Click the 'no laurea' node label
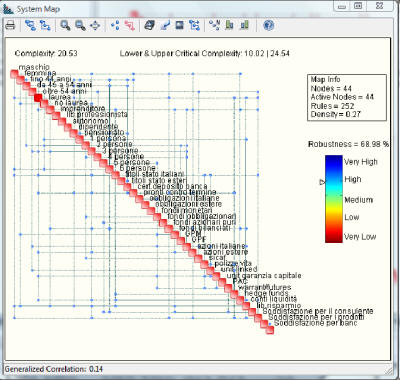The image size is (400, 380). click(71, 103)
